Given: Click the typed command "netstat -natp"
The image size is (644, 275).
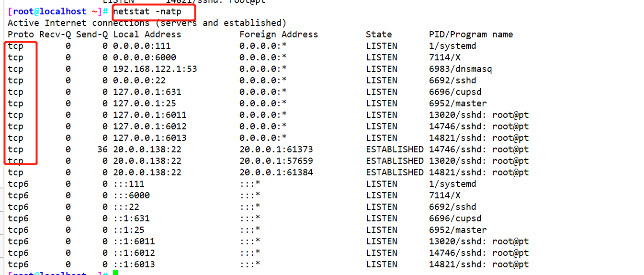Looking at the screenshot, I should tap(147, 11).
